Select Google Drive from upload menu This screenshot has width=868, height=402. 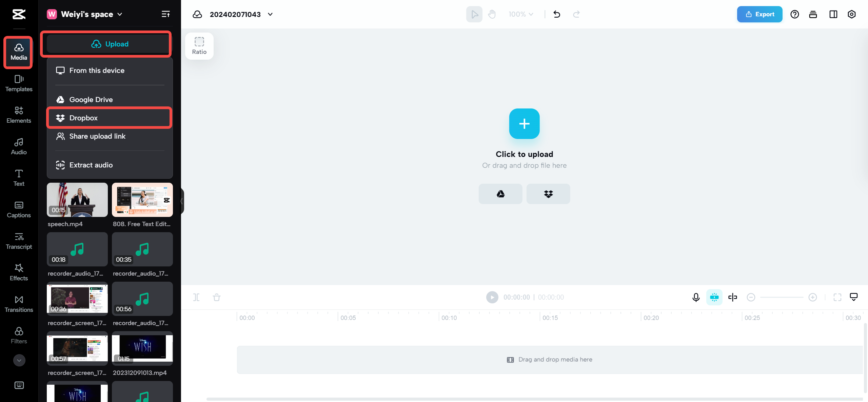point(91,100)
